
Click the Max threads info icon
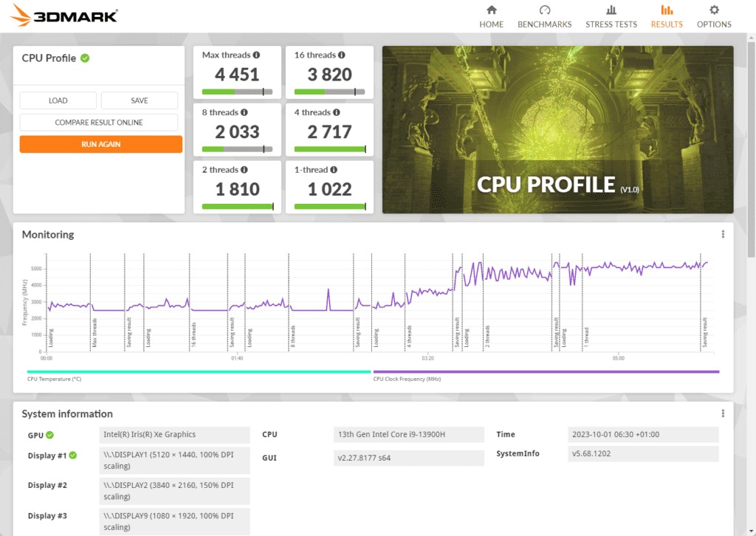click(x=257, y=55)
